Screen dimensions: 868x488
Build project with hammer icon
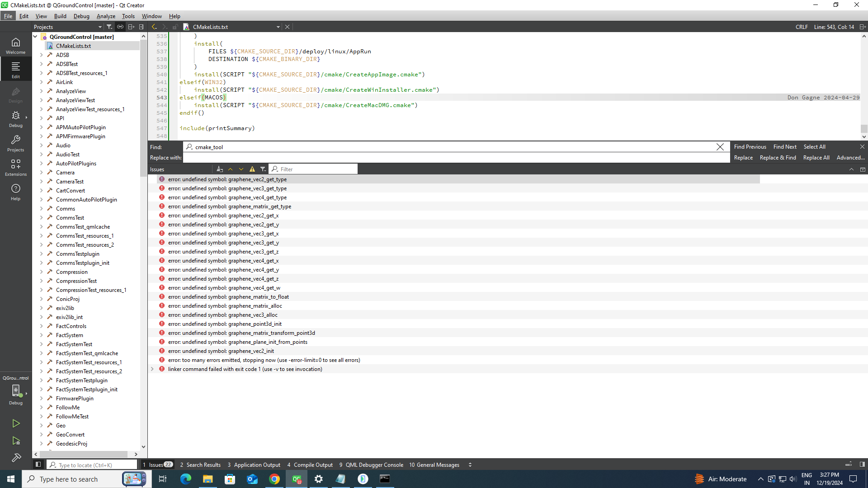pyautogui.click(x=16, y=458)
